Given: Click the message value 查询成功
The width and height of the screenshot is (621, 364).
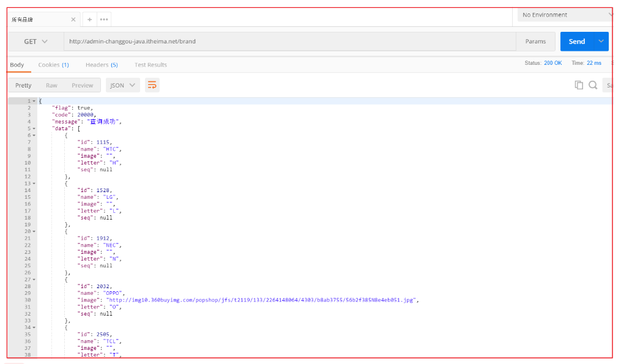Looking at the screenshot, I should (x=103, y=122).
